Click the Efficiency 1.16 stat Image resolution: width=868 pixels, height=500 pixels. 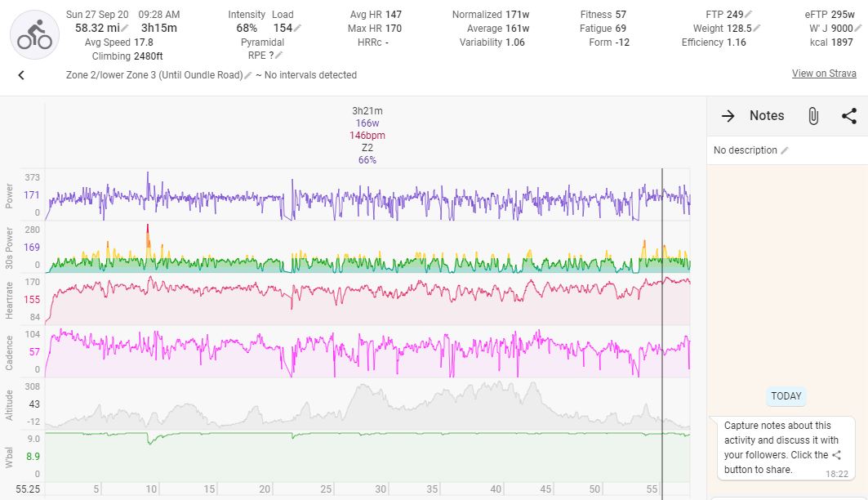click(x=714, y=42)
